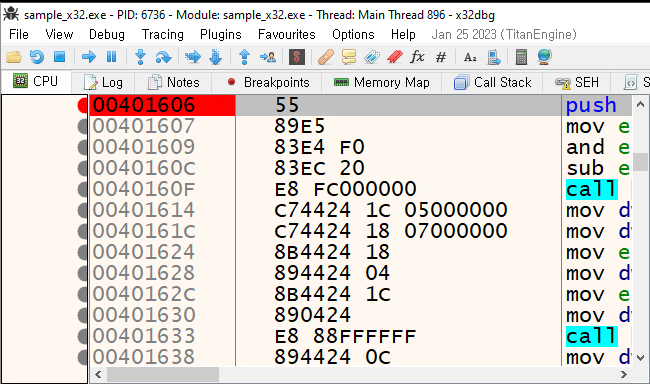Open the Help menu
650x384 pixels.
403,34
